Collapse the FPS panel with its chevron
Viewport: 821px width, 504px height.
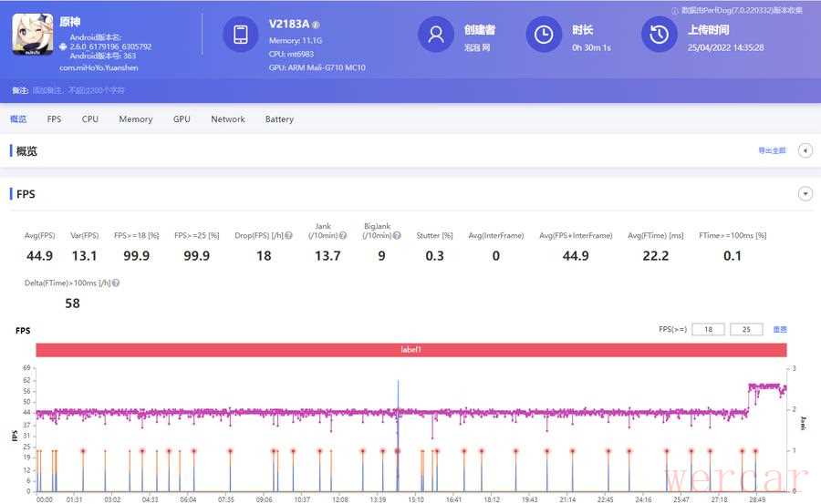point(805,193)
